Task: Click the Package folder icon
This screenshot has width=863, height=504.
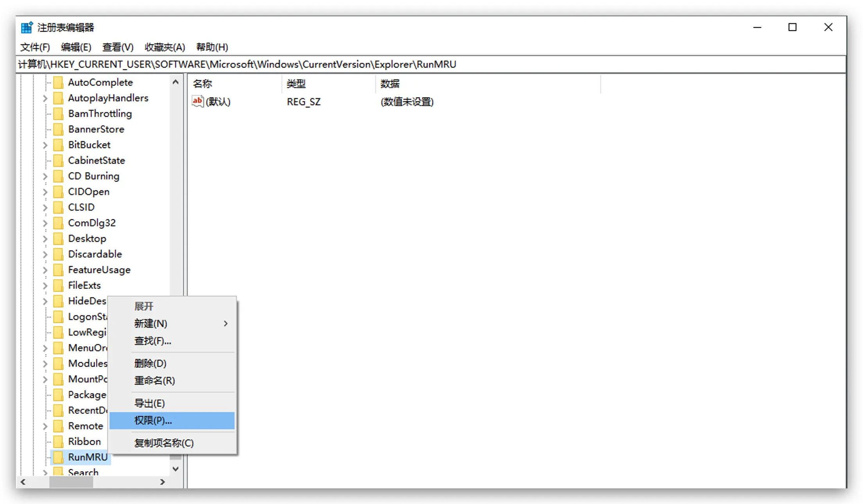Action: (58, 395)
